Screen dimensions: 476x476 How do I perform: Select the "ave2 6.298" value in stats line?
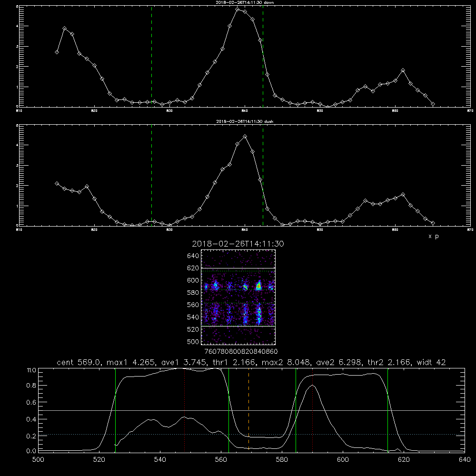click(x=339, y=362)
